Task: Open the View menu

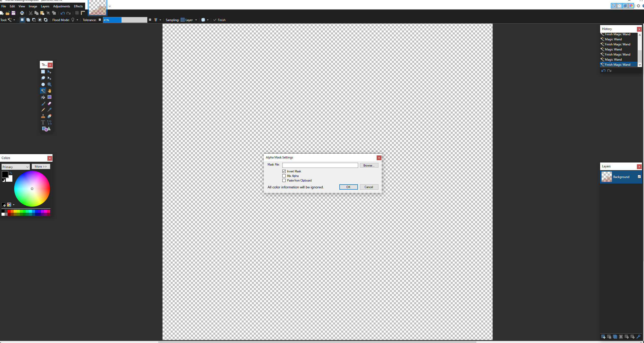Action: [x=22, y=6]
